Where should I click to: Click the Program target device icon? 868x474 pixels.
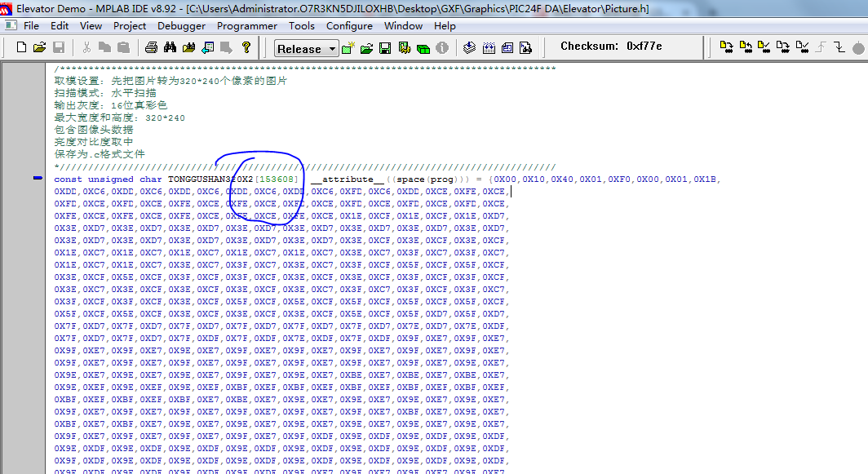727,47
